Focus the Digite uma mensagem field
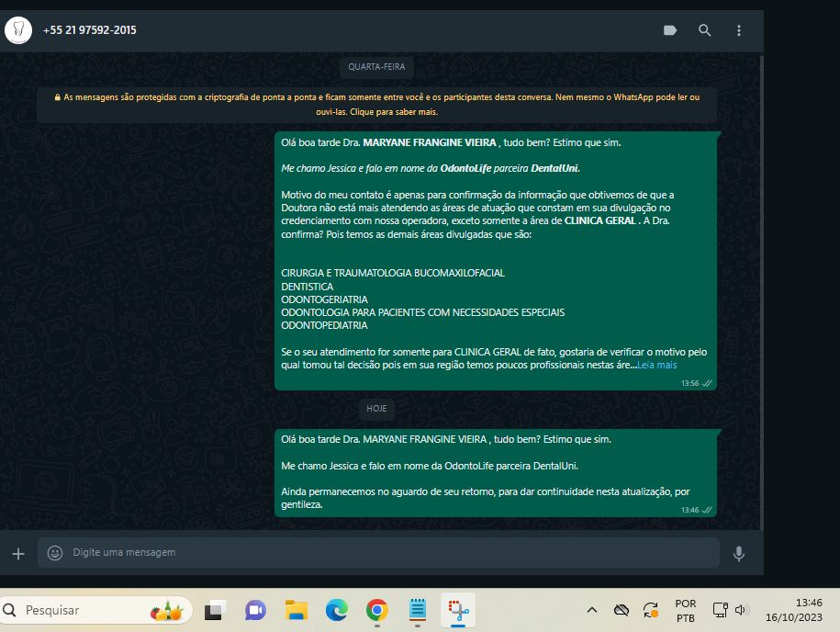840x632 pixels. (378, 553)
